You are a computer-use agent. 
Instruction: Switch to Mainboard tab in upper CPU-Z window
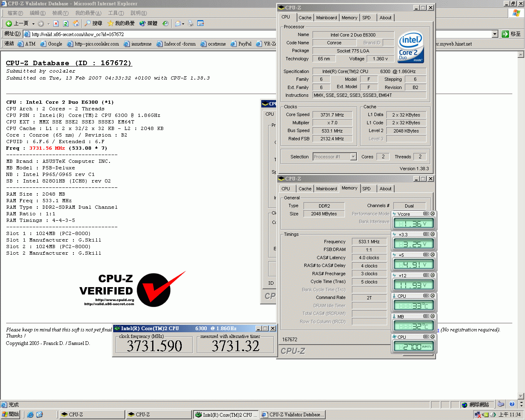coord(326,18)
